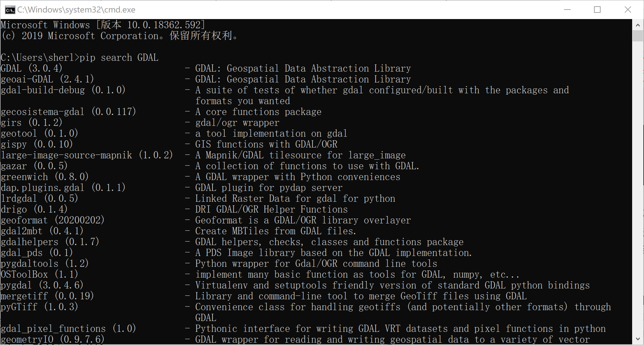Click the 'geometryIO (0.9.7.6)' entry

pos(53,339)
